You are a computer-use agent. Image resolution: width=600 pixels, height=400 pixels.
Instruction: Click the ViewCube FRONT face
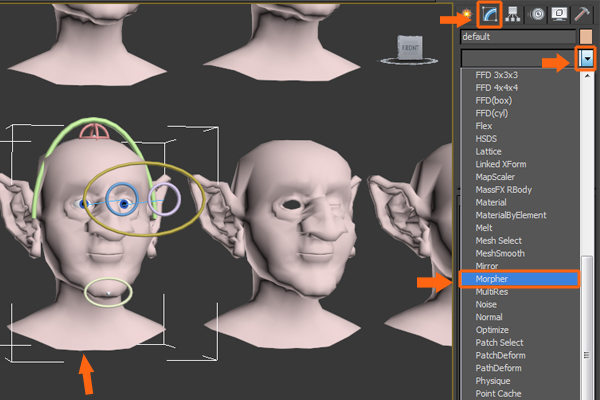(x=410, y=47)
